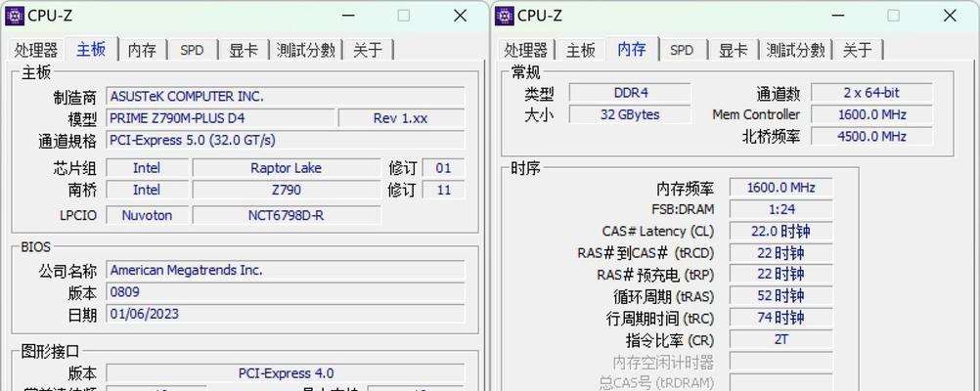Switch to 显卡 tab in right CPU-Z window

(x=733, y=50)
